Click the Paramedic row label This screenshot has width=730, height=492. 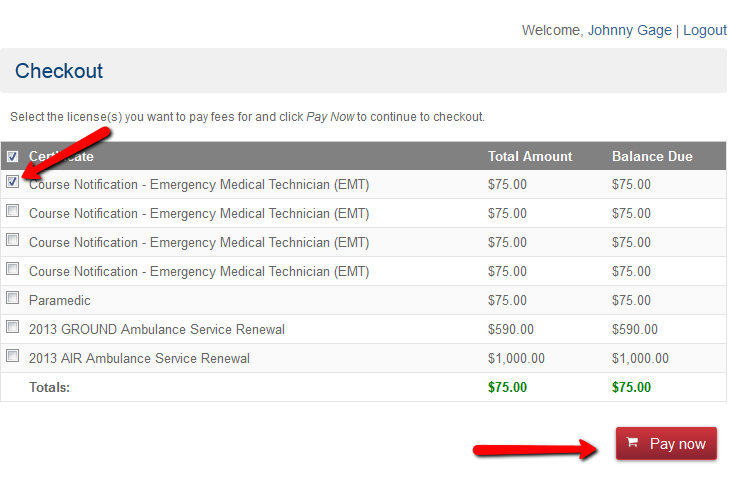point(60,301)
